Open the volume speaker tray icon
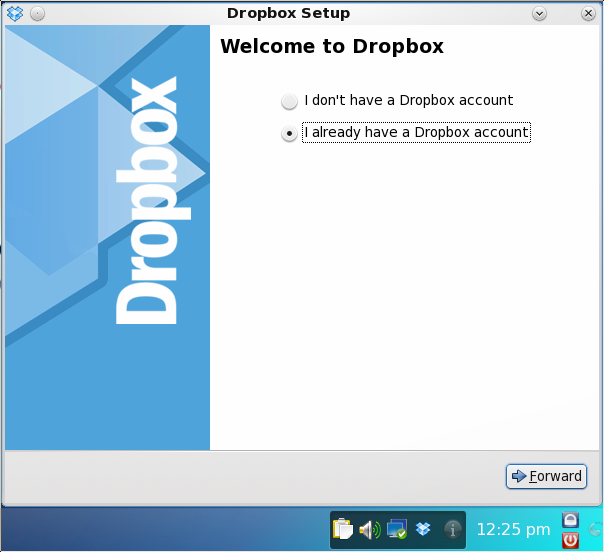The image size is (604, 552). click(370, 530)
